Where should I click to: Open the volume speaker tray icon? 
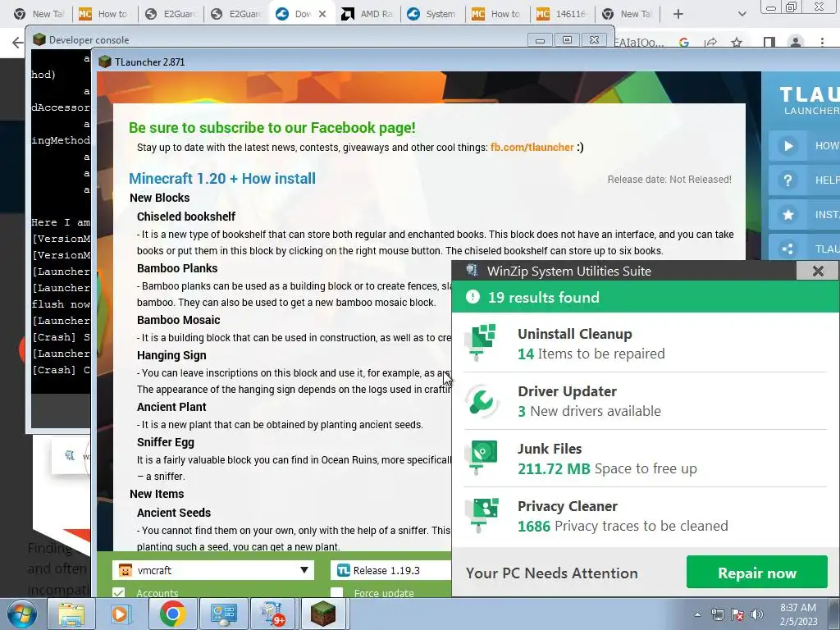(757, 614)
